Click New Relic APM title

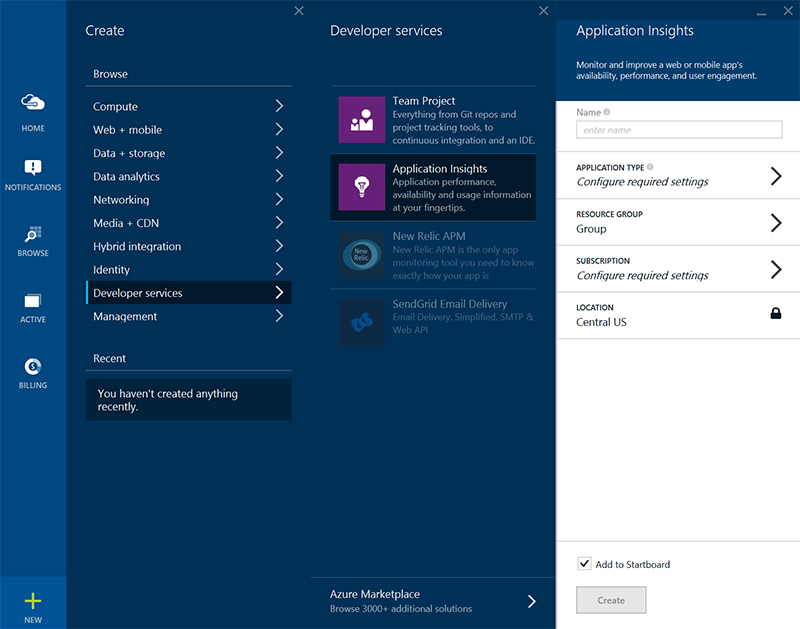pyautogui.click(x=429, y=236)
